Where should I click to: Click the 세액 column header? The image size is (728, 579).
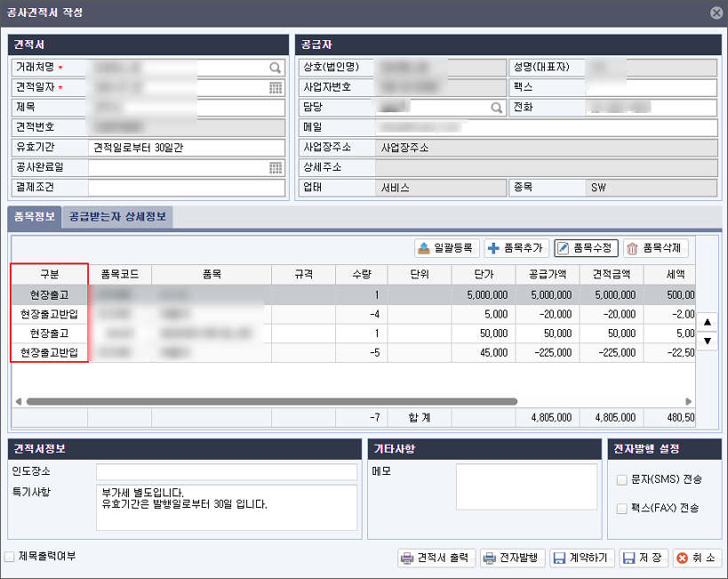(x=669, y=275)
